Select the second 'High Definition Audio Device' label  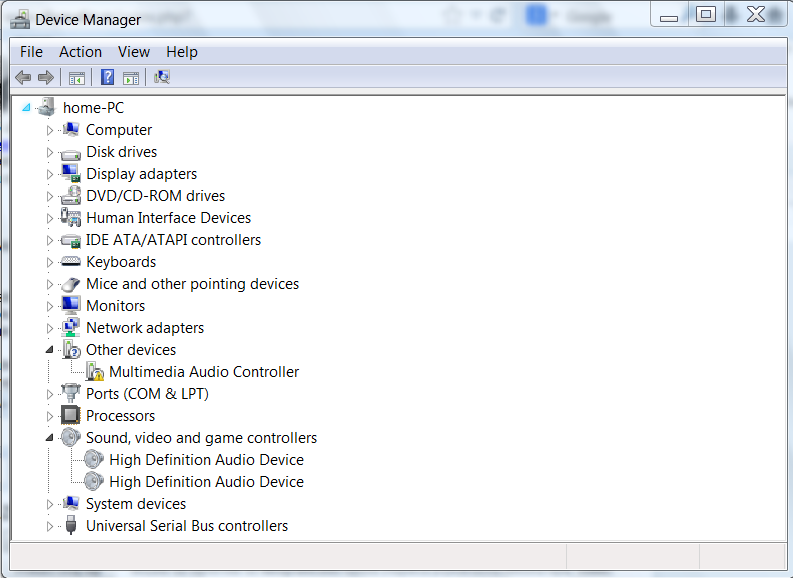(206, 481)
